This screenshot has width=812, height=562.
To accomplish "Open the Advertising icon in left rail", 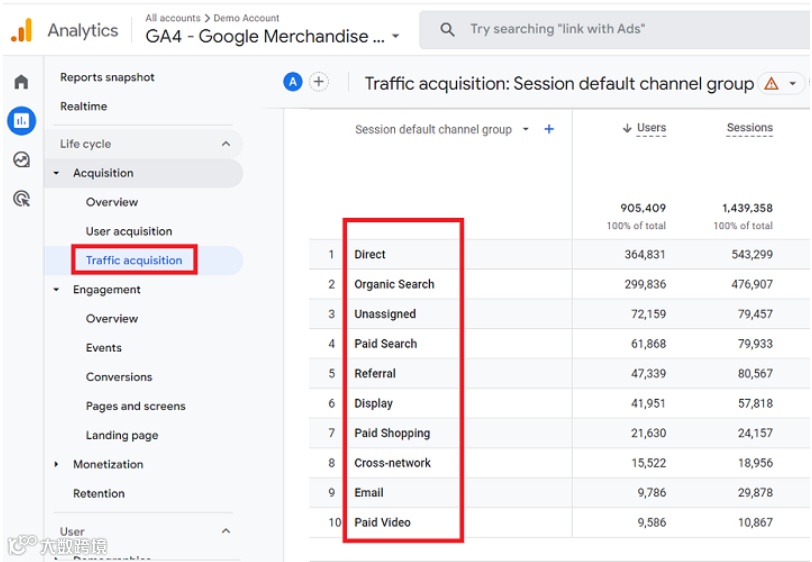I will pyautogui.click(x=21, y=199).
